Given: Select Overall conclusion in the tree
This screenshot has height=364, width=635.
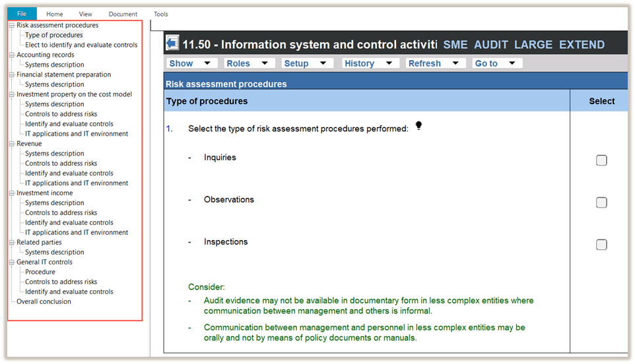Looking at the screenshot, I should click(44, 302).
